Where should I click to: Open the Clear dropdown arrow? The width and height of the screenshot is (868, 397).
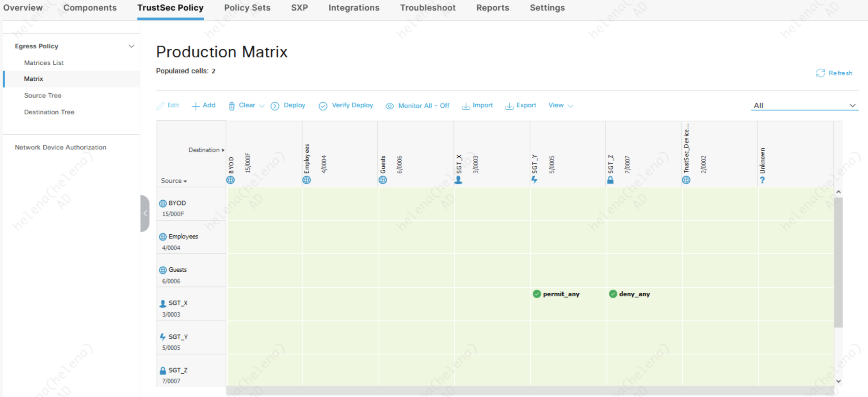(x=262, y=106)
